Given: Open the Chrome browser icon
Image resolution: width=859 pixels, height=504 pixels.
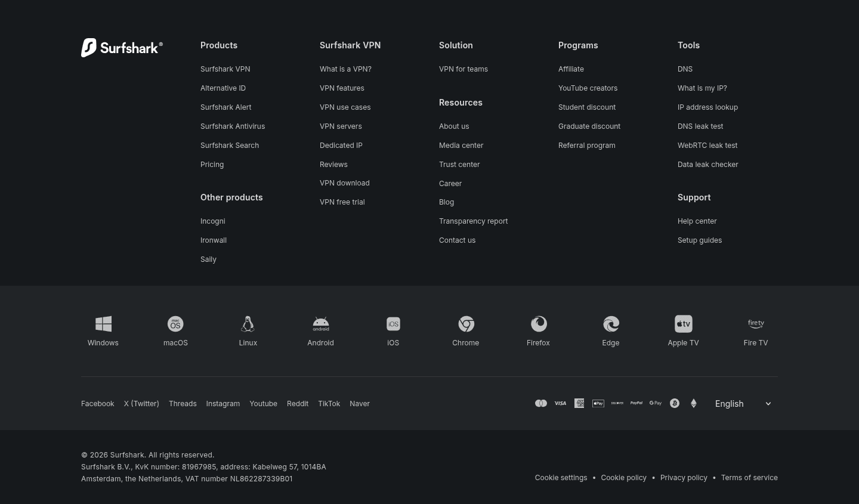Looking at the screenshot, I should click(x=466, y=324).
